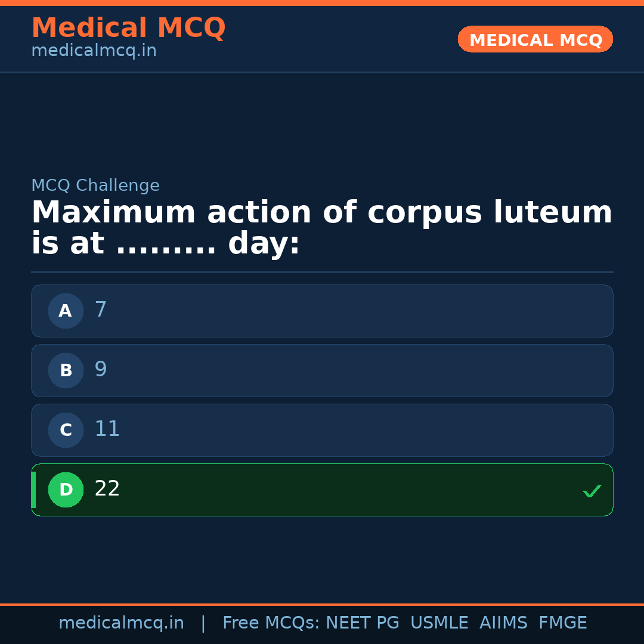Viewport: 644px width, 644px height.
Task: Click the green checkmark on answer D
Action: [x=592, y=491]
